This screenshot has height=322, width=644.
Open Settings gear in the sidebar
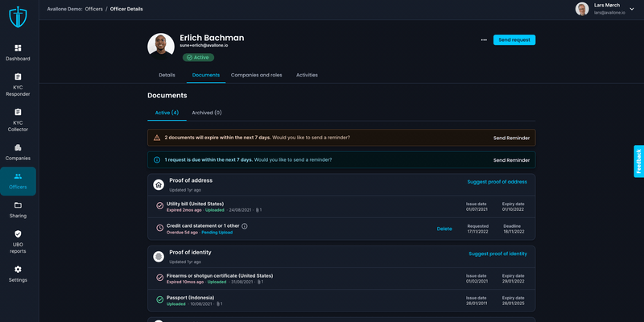[18, 270]
